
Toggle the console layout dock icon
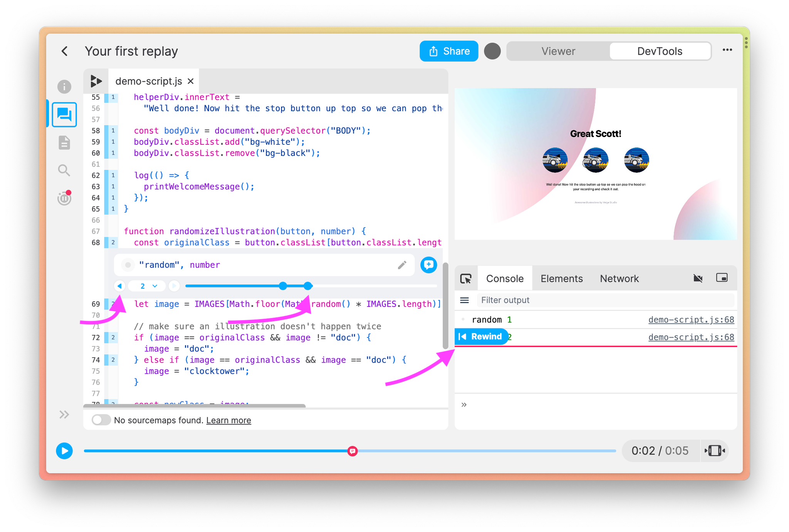pos(722,278)
